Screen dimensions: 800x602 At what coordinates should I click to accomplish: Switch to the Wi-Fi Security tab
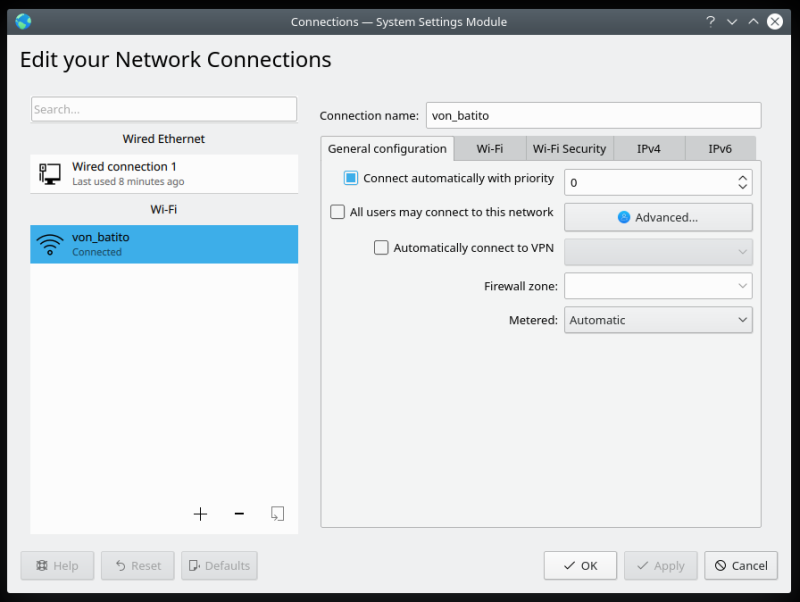pos(569,148)
